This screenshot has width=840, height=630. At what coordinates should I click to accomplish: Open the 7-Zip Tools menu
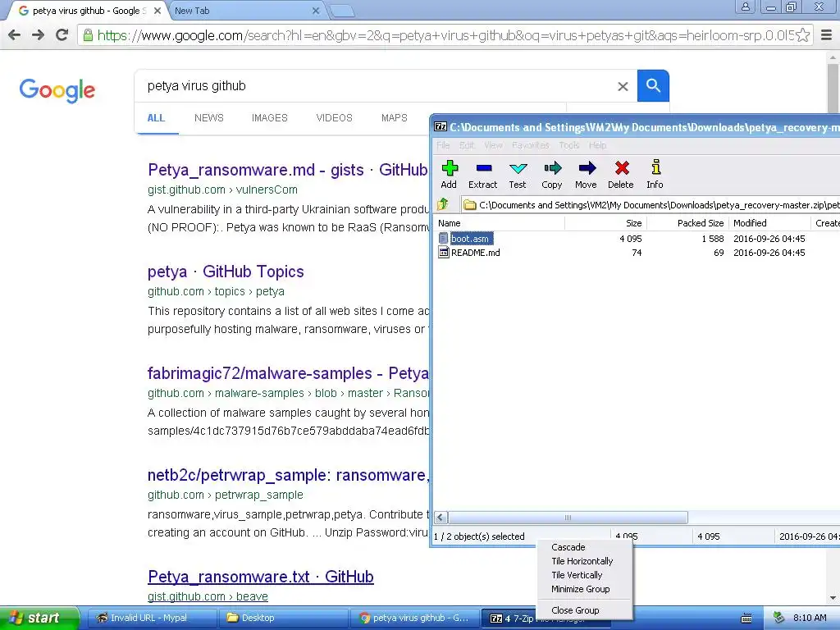coord(569,145)
